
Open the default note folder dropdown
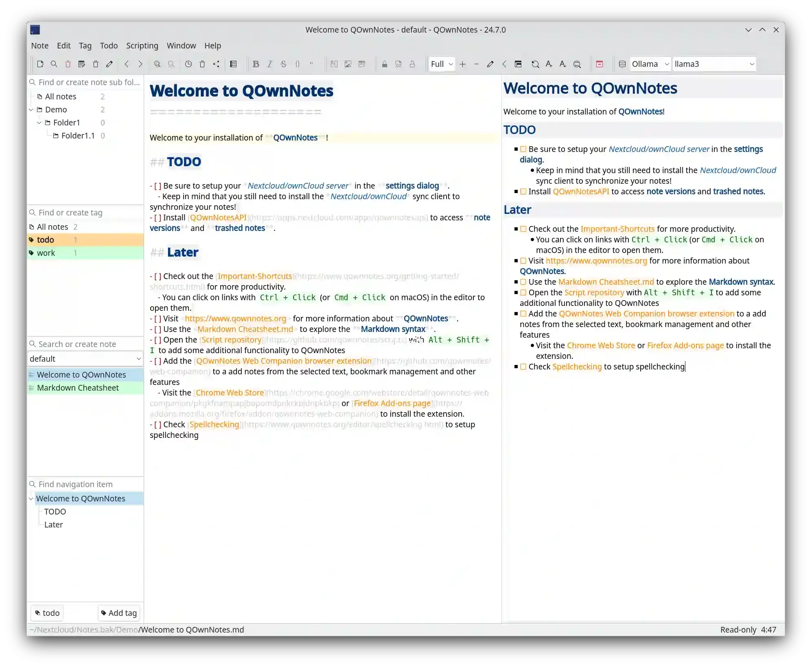pyautogui.click(x=85, y=359)
